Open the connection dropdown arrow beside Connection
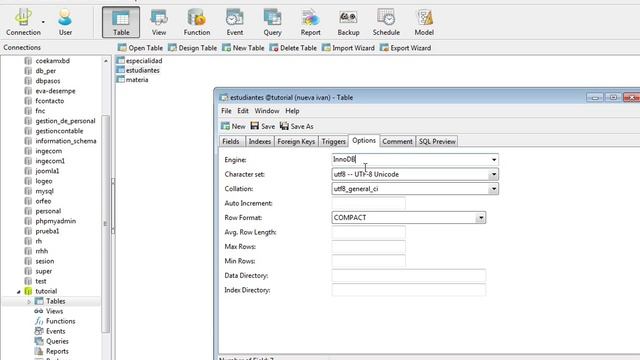Viewport: 640px width, 360px height. (x=44, y=22)
